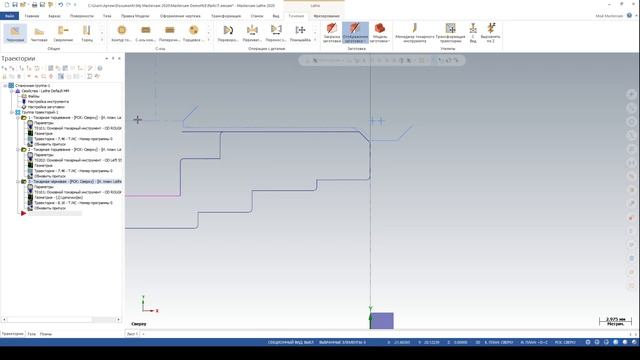Open the ribbon help question mark icon

click(x=629, y=16)
